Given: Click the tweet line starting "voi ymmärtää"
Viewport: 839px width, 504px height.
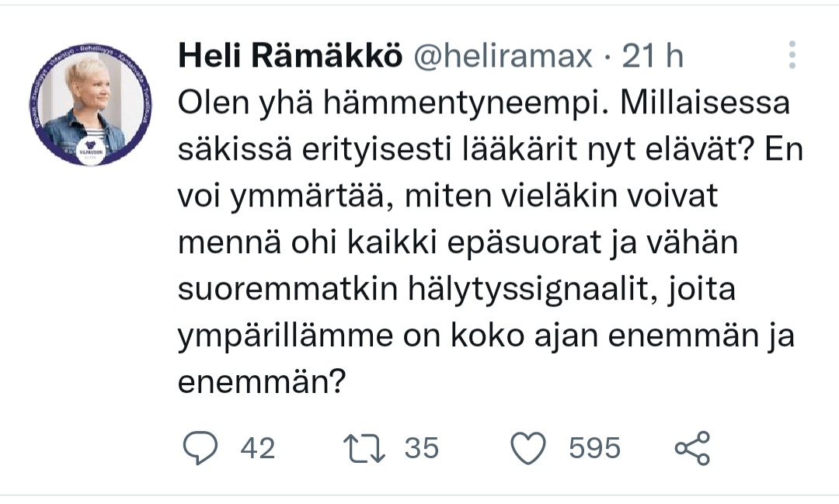Looking at the screenshot, I should pyautogui.click(x=448, y=196).
